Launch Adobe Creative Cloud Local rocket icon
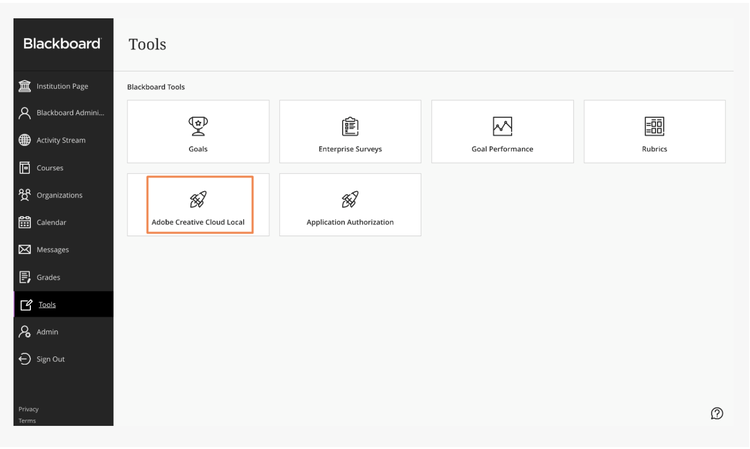Viewport: 750px width, 449px height. 198,199
